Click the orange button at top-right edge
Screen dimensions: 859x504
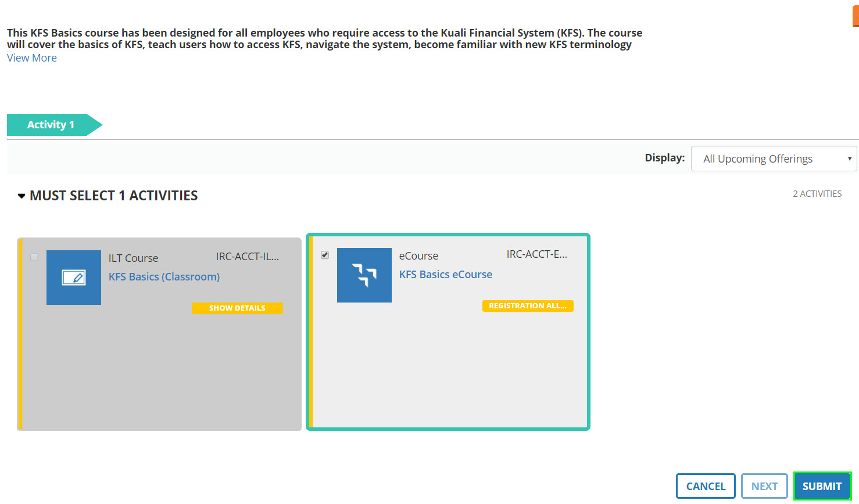(x=856, y=16)
